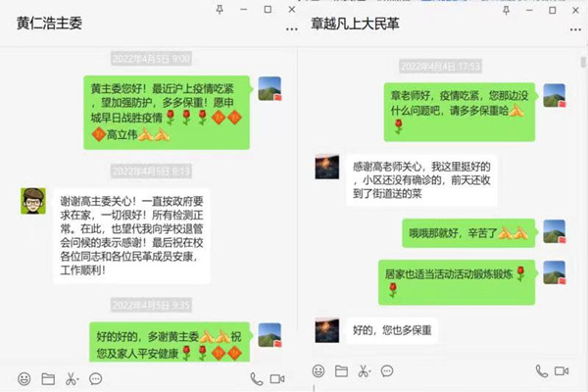Open file folder icon in left chat
Screen dimensions: 588x392
(48, 379)
